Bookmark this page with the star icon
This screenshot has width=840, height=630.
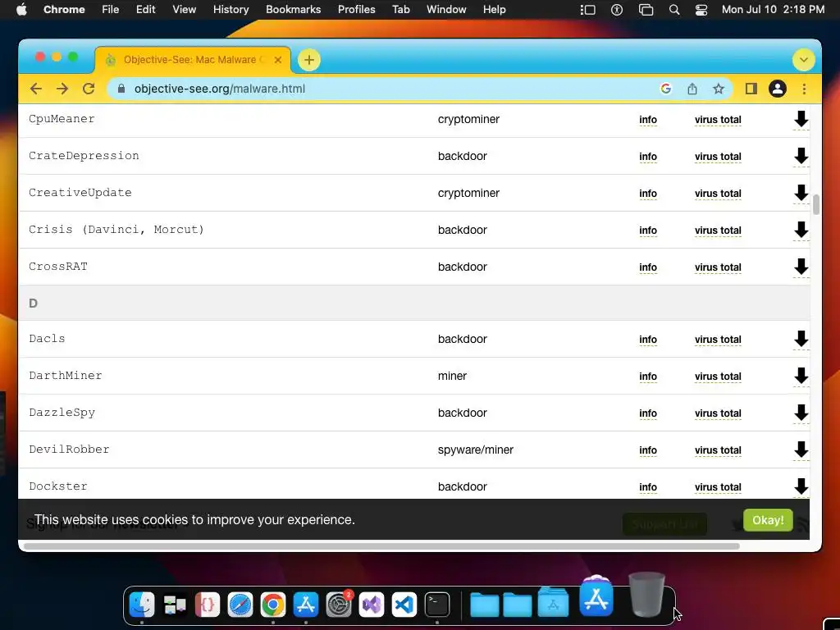(x=719, y=89)
